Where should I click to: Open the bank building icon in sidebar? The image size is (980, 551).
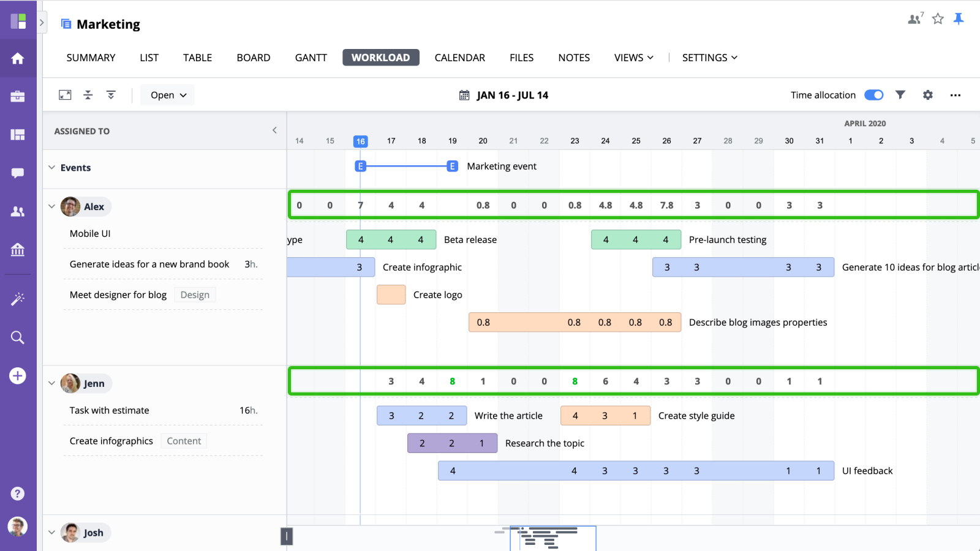point(18,250)
